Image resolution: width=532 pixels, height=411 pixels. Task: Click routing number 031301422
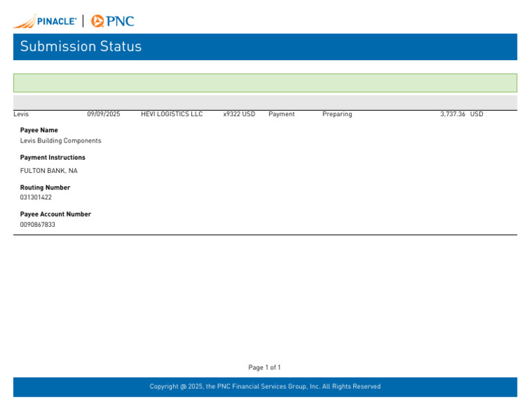(x=36, y=197)
